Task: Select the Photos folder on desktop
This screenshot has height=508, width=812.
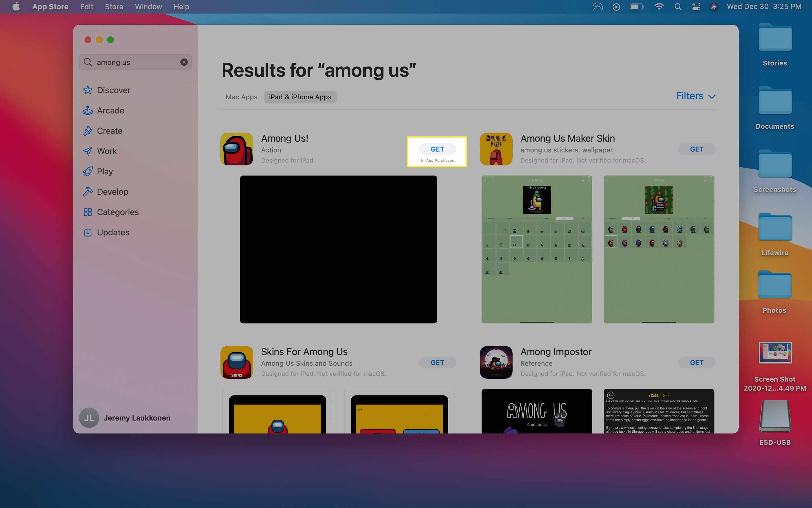Action: pyautogui.click(x=775, y=292)
